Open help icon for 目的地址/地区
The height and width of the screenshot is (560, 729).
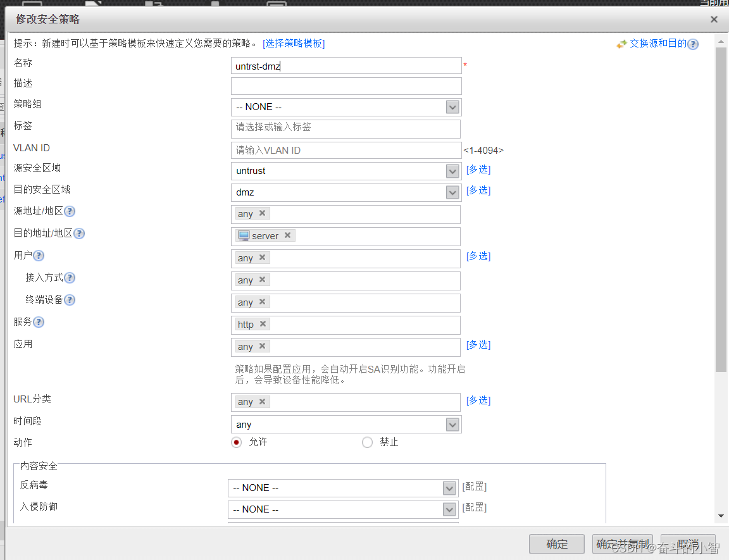79,233
